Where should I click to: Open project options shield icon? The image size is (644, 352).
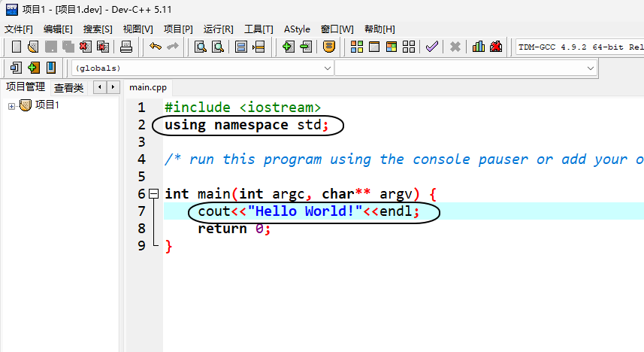click(329, 47)
